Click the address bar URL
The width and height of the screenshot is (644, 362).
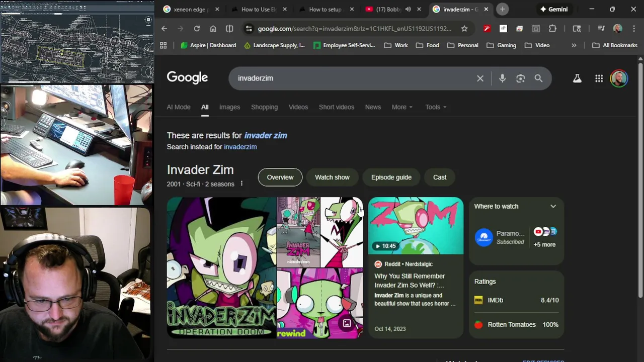(355, 29)
